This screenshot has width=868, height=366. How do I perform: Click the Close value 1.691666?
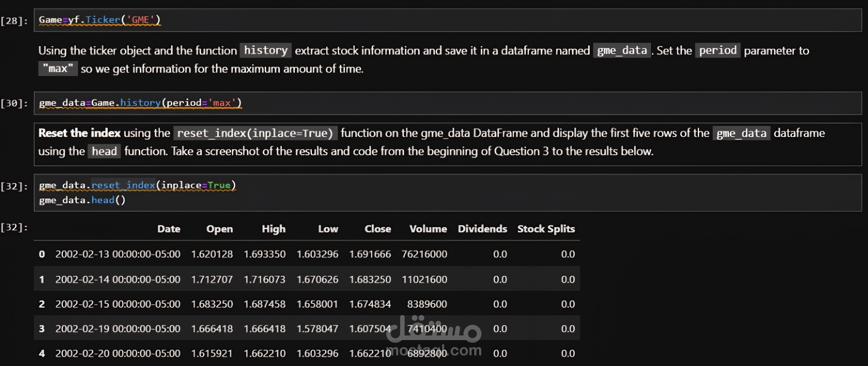370,254
